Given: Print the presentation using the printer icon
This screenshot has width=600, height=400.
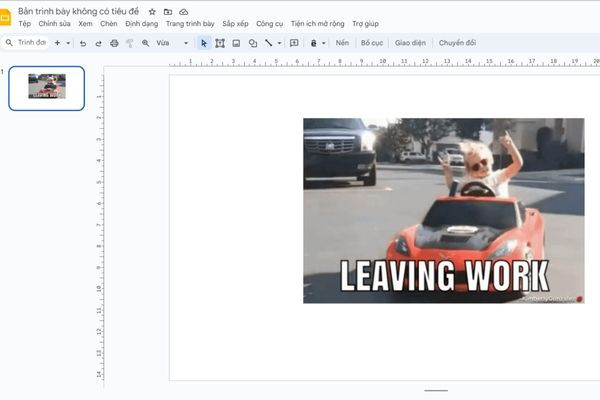Looking at the screenshot, I should 114,43.
